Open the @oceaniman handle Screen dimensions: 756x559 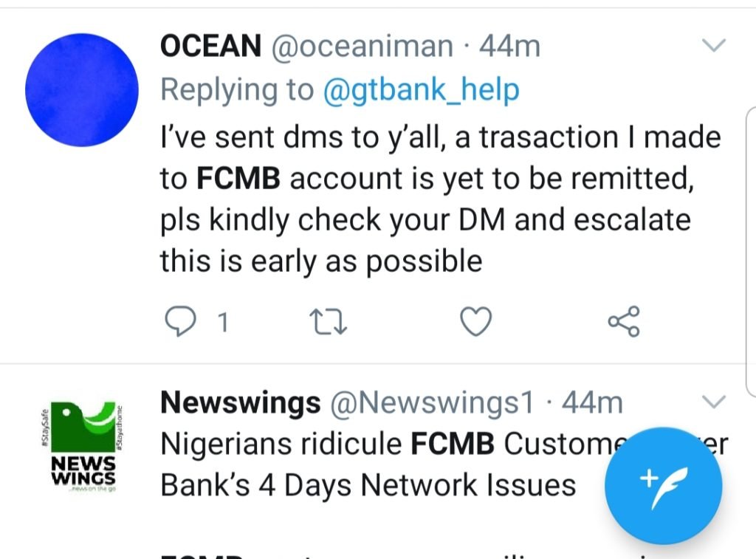tap(362, 47)
